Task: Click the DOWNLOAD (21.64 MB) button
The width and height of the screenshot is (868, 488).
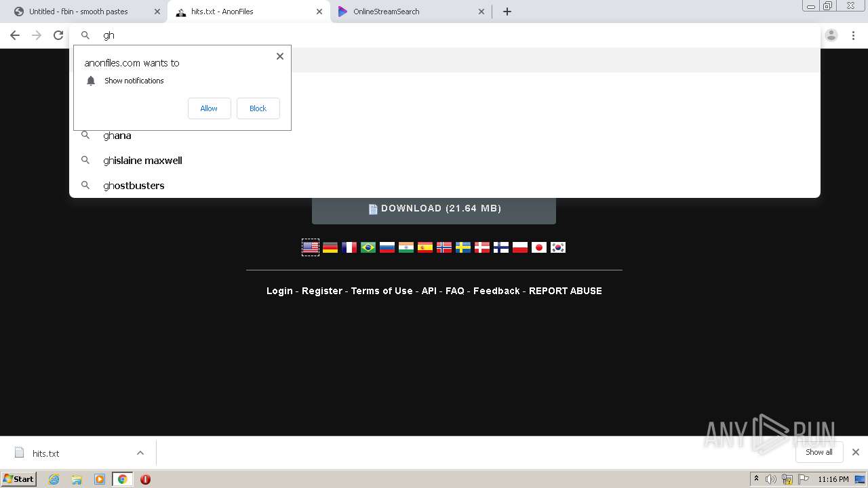Action: (x=434, y=209)
